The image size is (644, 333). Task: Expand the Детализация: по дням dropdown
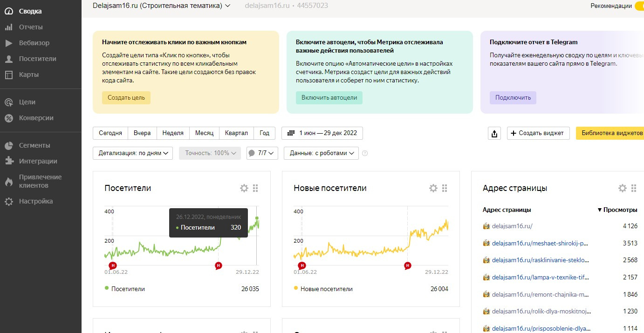pos(133,153)
